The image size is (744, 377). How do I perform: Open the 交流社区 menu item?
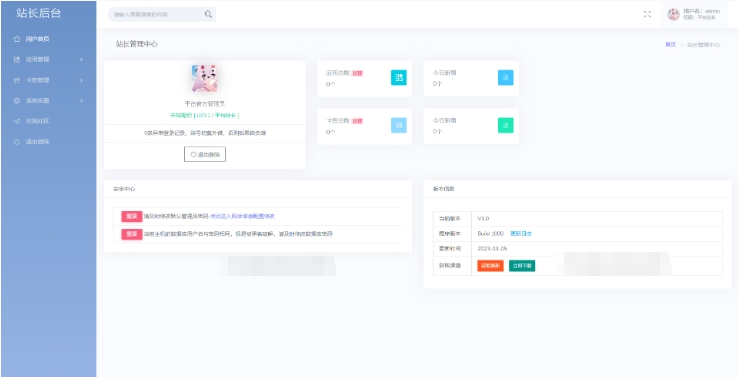click(x=48, y=121)
